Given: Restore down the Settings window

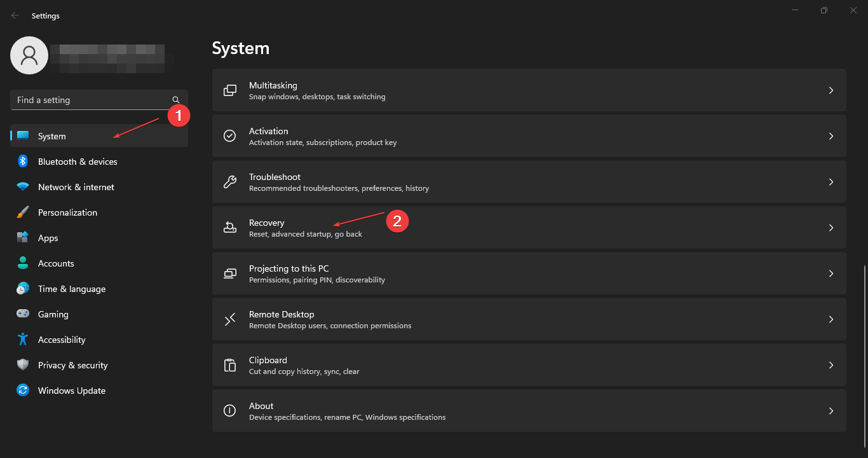Looking at the screenshot, I should tap(824, 10).
